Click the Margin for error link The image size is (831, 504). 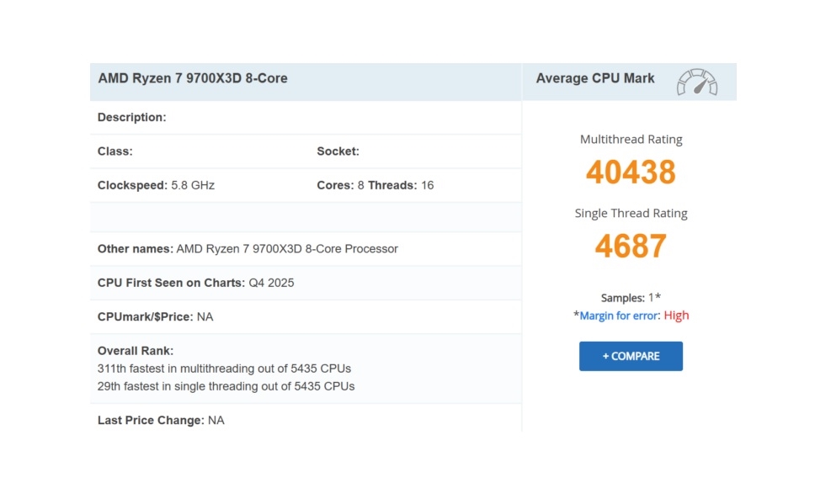click(619, 315)
